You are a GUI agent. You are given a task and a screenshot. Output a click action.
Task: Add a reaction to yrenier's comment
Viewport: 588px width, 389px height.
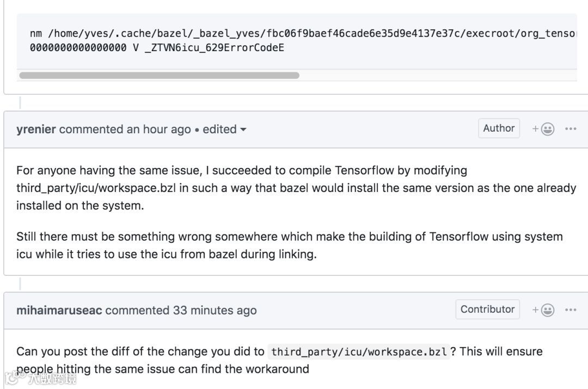[x=544, y=129]
